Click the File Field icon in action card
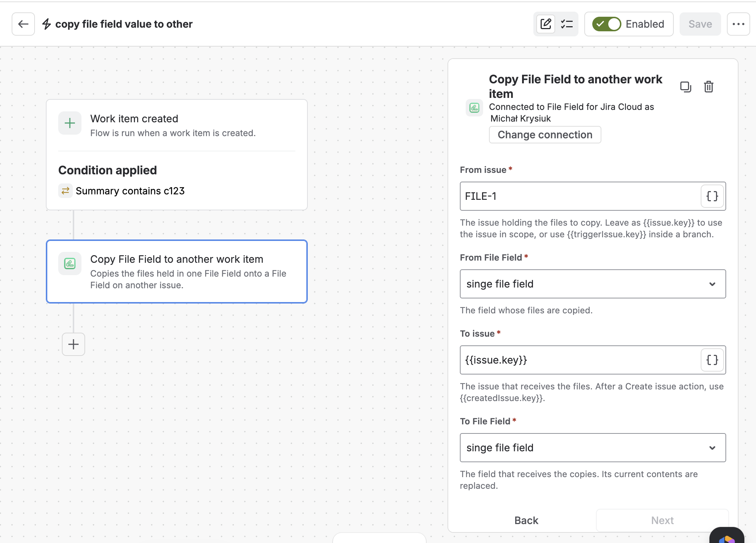756x543 pixels. coord(70,263)
